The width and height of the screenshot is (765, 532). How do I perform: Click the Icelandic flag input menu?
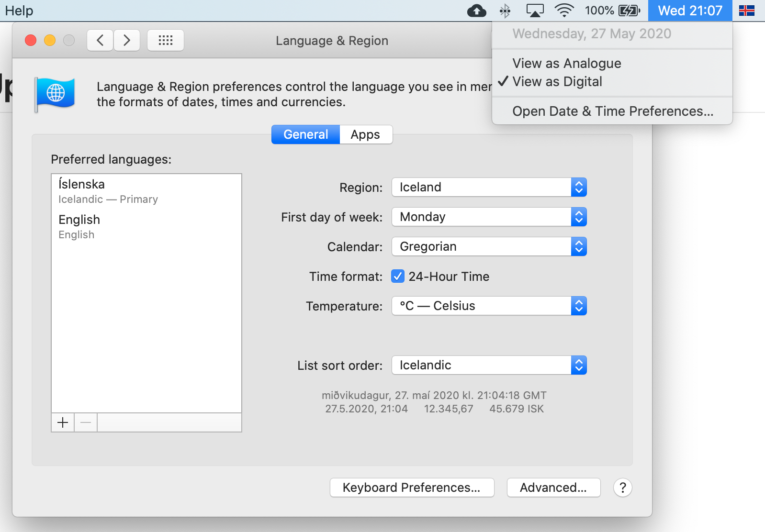pyautogui.click(x=746, y=11)
